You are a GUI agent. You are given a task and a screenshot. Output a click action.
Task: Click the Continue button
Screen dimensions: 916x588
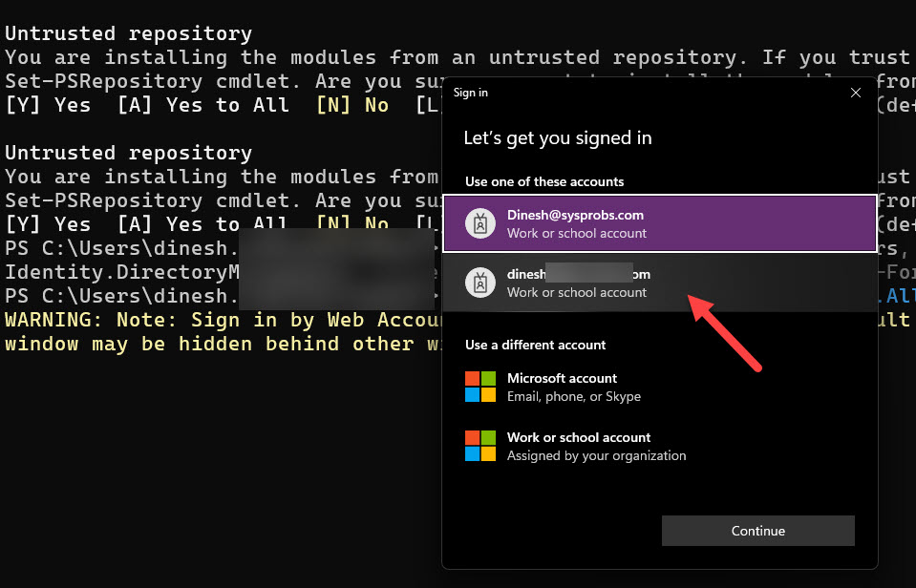(757, 531)
